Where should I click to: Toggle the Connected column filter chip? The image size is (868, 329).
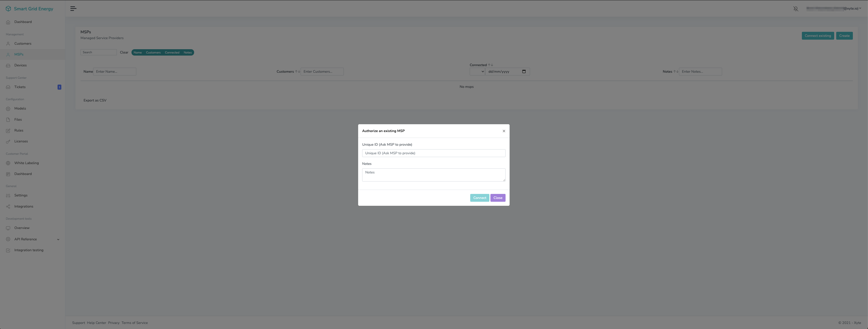(172, 53)
